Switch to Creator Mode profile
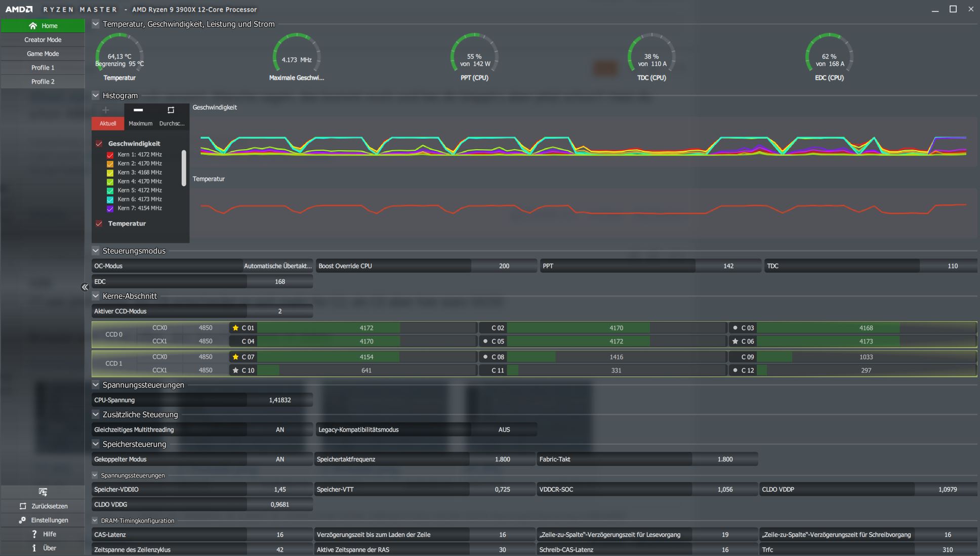Image resolution: width=980 pixels, height=556 pixels. 43,39
